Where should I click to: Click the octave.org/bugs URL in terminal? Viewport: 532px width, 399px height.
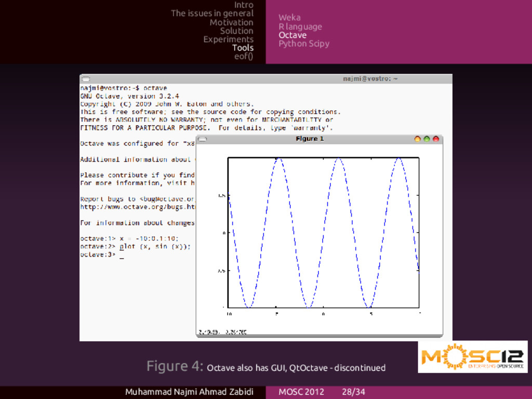click(137, 207)
